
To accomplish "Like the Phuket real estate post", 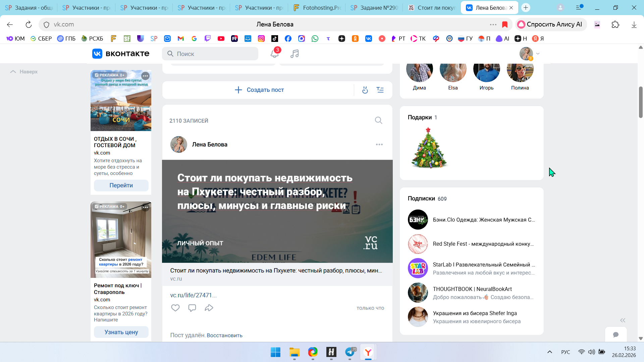I will [175, 308].
